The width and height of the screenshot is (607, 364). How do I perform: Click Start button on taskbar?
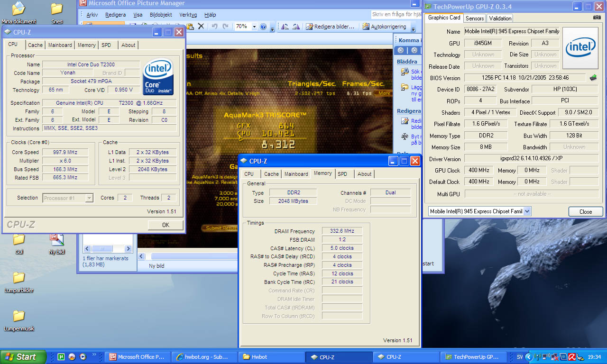point(23,357)
